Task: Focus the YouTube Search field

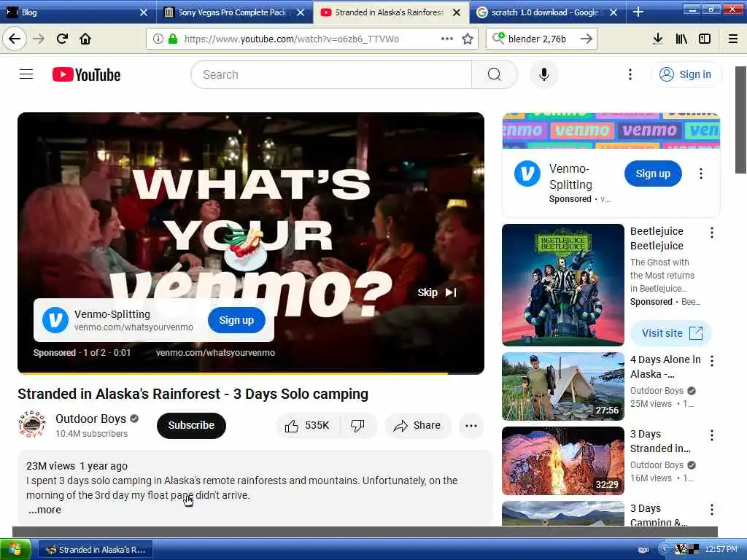Action: pos(332,74)
